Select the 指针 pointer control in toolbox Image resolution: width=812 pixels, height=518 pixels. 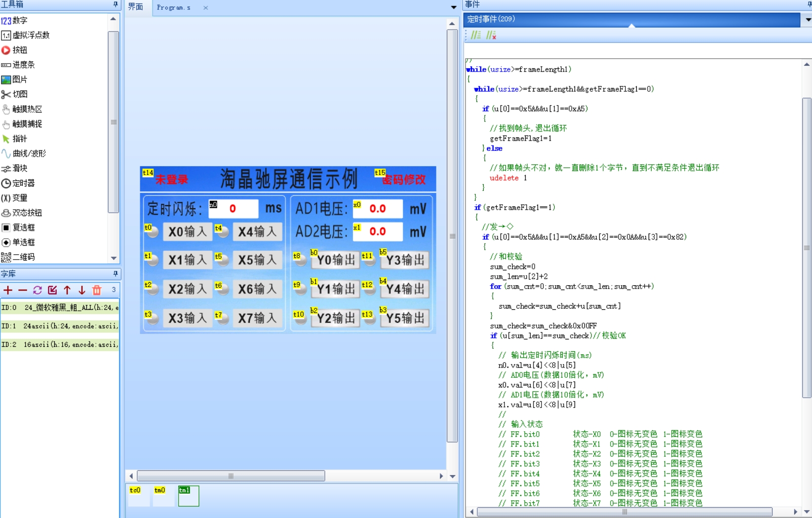tap(14, 139)
